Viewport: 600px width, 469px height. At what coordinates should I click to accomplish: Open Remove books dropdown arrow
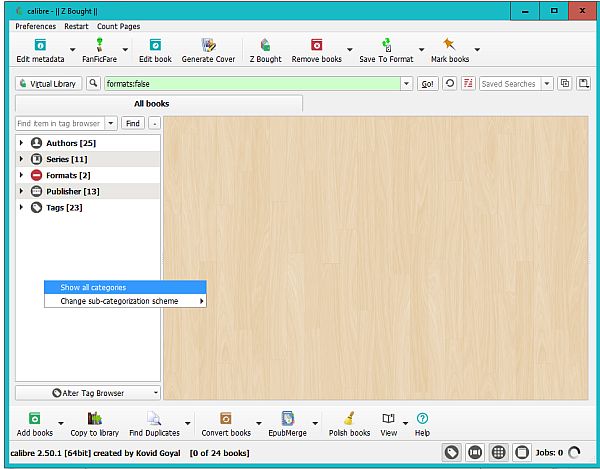[x=350, y=49]
